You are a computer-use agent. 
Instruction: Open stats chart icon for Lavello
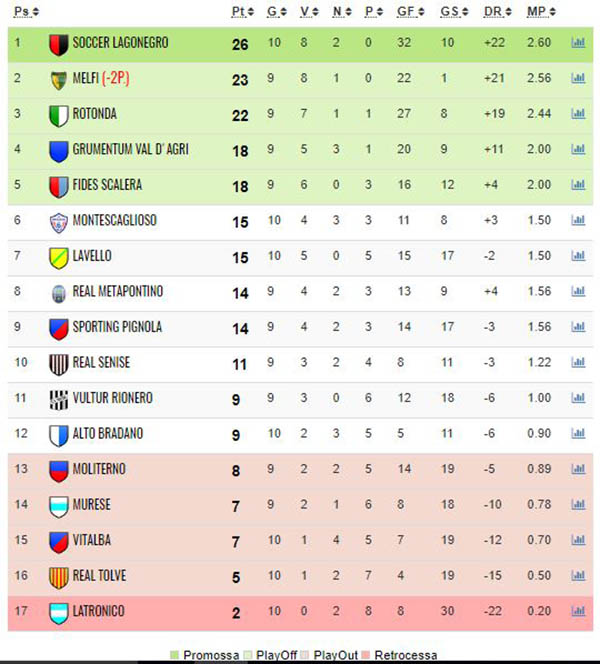pyautogui.click(x=578, y=255)
